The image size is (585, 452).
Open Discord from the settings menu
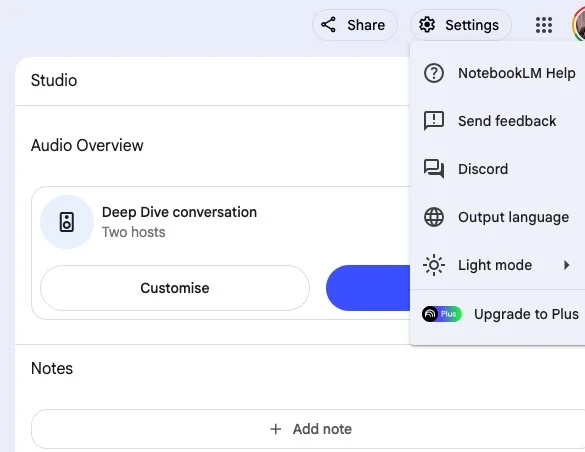click(x=498, y=169)
